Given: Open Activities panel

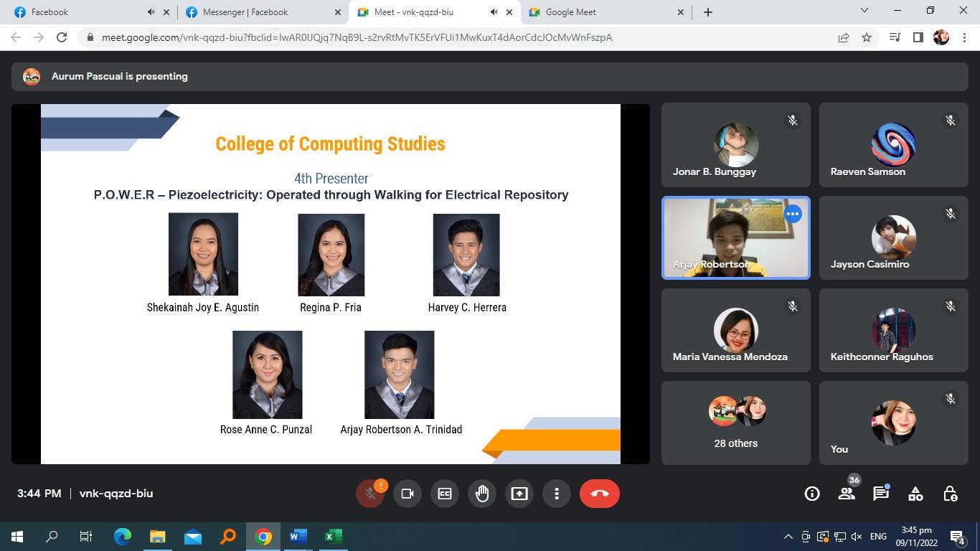Looking at the screenshot, I should 915,494.
